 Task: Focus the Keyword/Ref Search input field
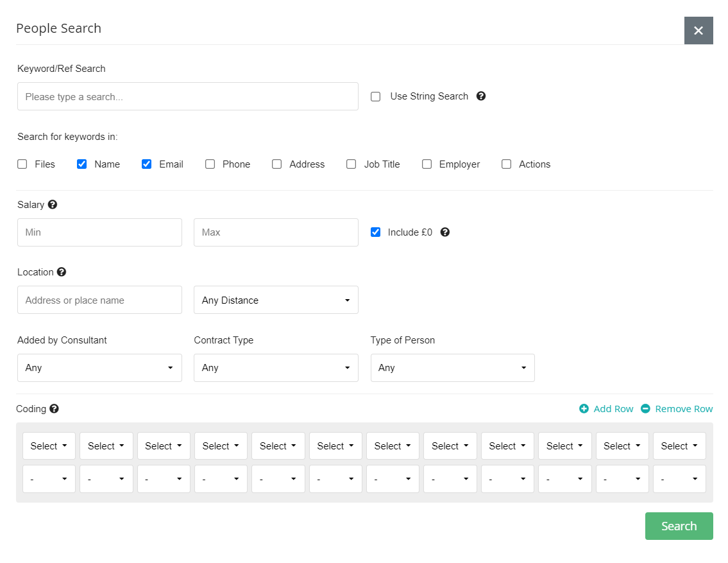(187, 97)
